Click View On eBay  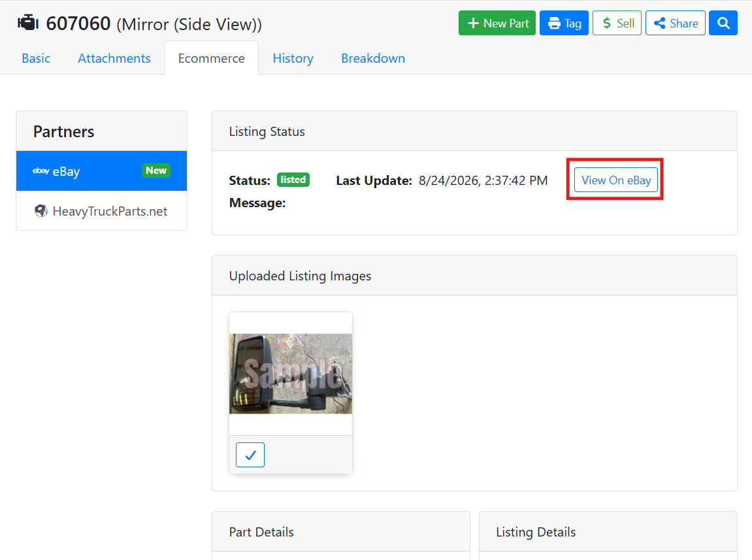point(616,180)
